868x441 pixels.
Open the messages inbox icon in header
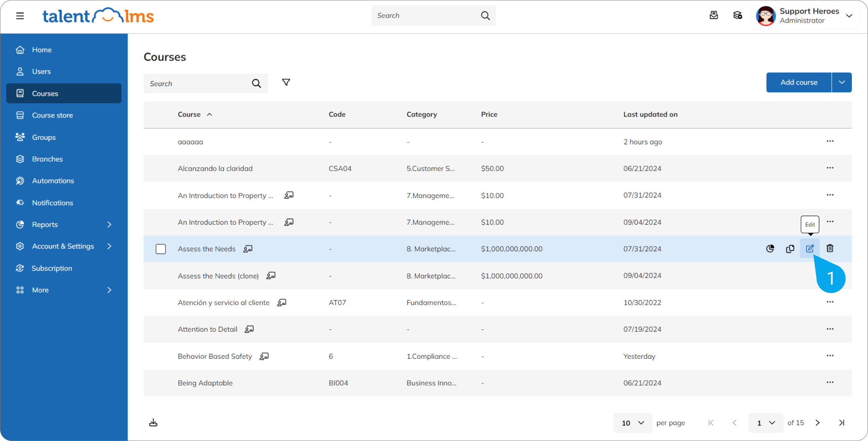pos(714,15)
